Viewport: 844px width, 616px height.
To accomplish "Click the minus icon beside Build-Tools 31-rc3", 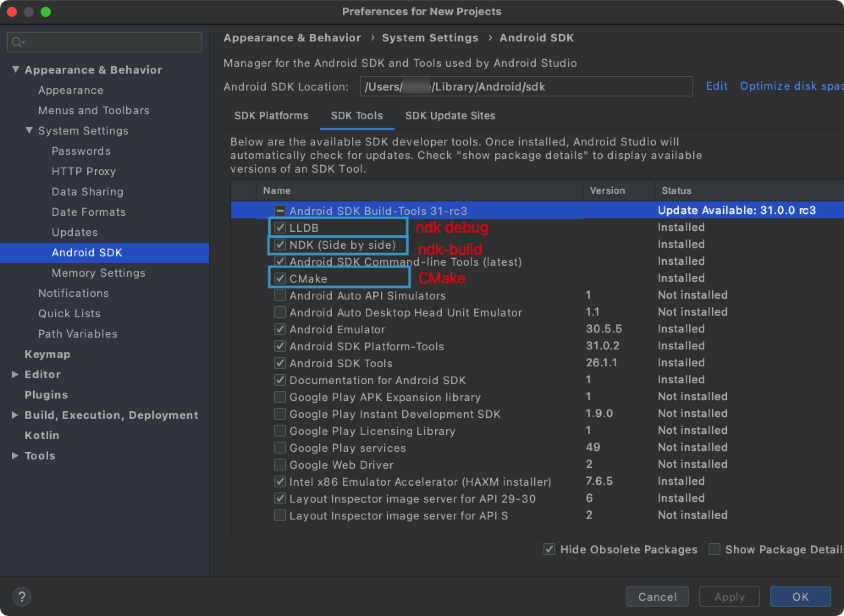I will point(280,211).
